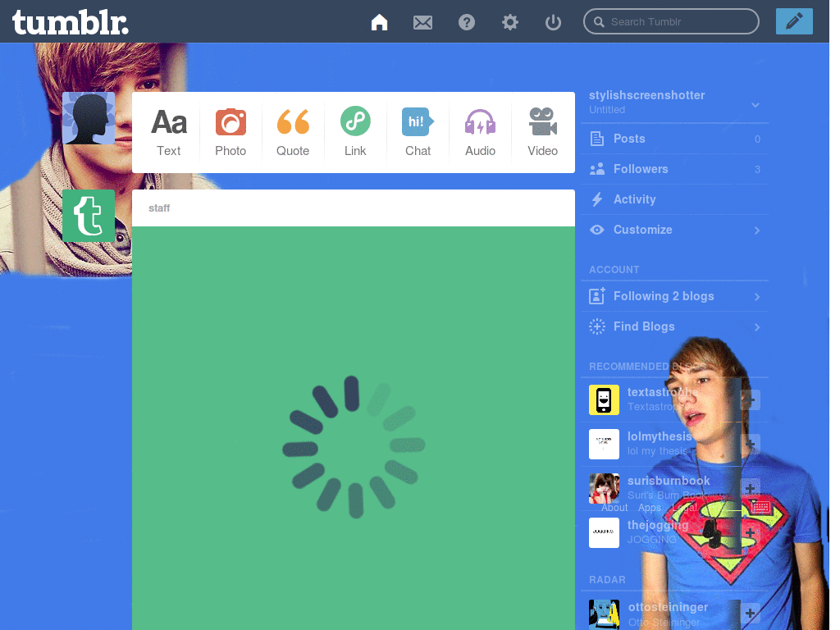Screen dimensions: 840x630
Task: Open the lolmythesis recommended blog
Action: pos(660,436)
